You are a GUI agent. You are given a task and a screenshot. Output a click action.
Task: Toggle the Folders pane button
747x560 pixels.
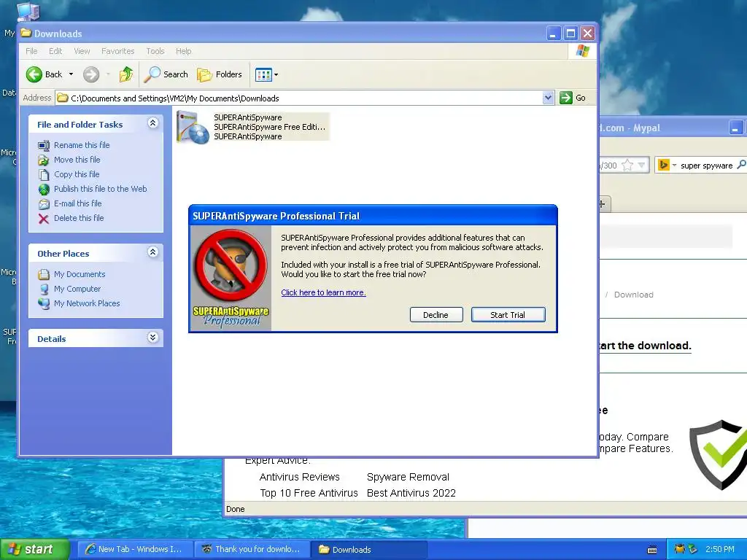[x=220, y=74]
